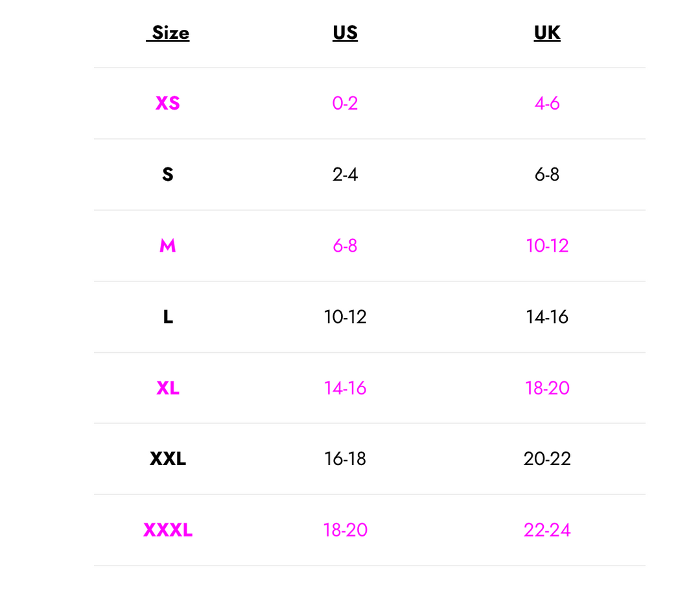Screen dimensions: 700x589
Task: Select the pink XS size label
Action: click(168, 103)
